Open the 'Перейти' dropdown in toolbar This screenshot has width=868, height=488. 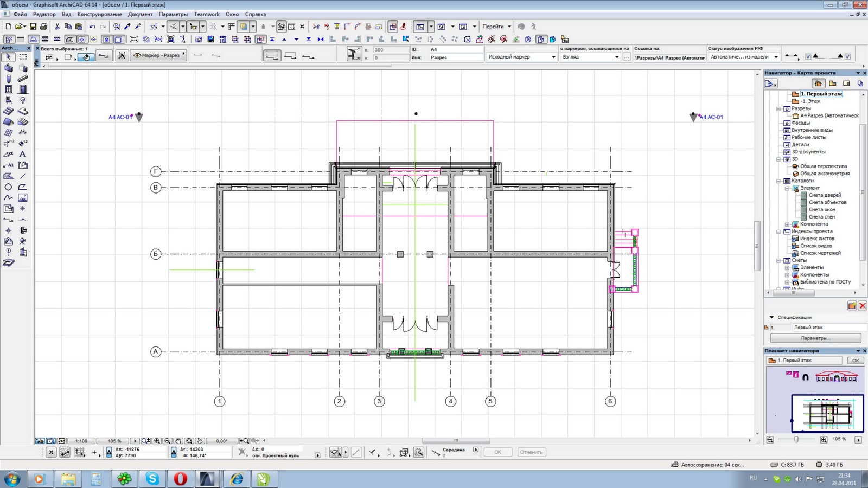[x=496, y=26]
